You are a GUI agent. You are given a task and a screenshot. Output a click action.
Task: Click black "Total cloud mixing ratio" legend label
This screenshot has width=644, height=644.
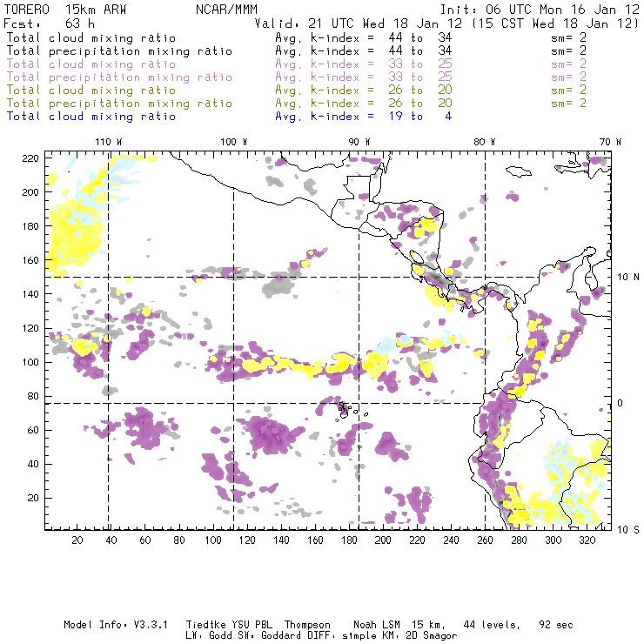click(91, 37)
